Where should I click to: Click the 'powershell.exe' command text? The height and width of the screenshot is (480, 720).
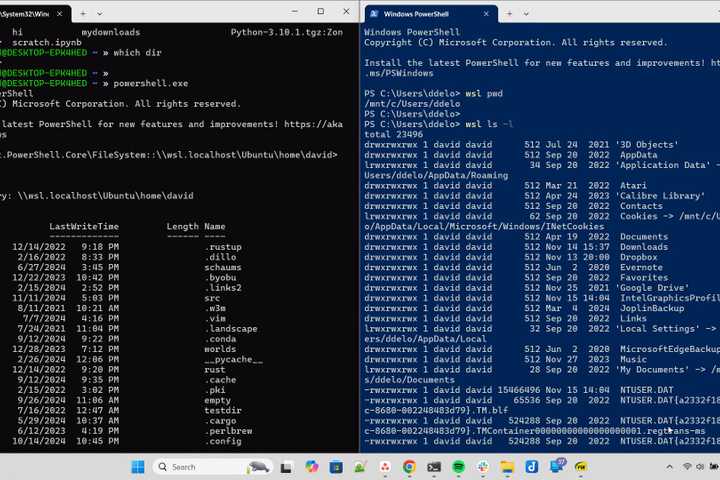[x=151, y=84]
